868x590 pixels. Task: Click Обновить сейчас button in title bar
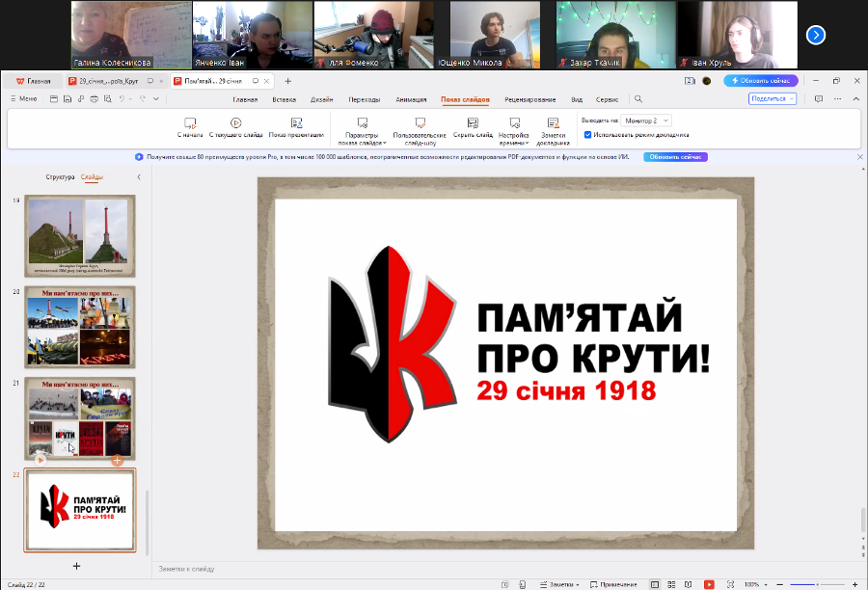(761, 81)
